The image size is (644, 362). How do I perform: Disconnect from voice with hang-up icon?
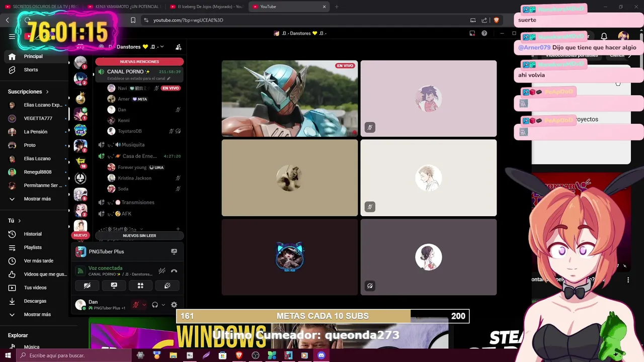tap(174, 271)
